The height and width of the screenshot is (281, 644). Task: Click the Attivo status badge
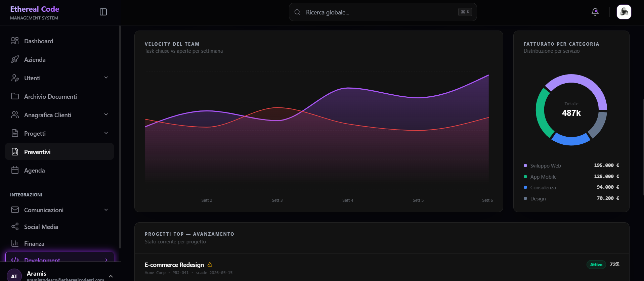click(596, 265)
